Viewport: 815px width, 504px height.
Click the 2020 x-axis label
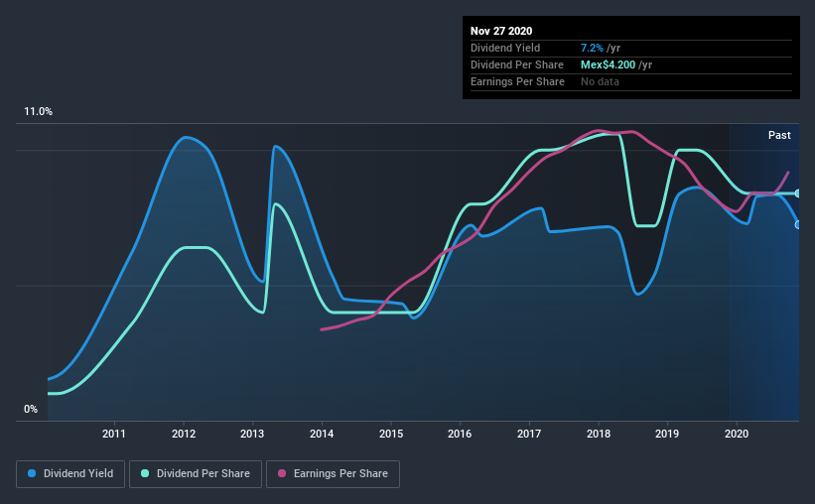click(x=737, y=434)
